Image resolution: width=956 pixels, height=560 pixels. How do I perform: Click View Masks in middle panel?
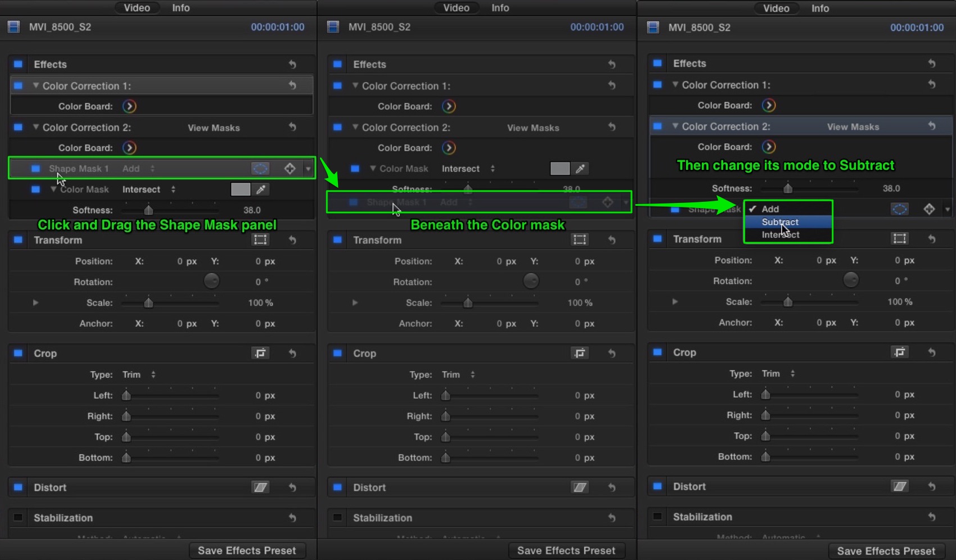click(x=533, y=128)
